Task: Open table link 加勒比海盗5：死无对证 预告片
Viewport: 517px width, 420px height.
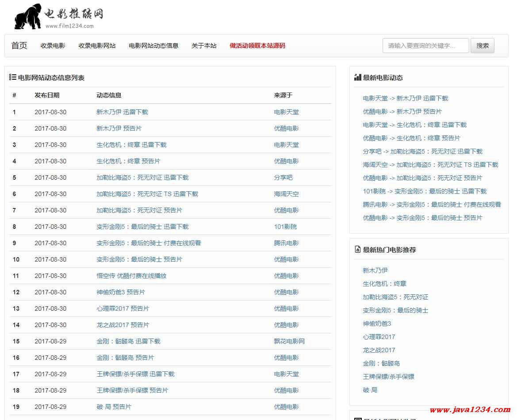Action: pyautogui.click(x=139, y=210)
